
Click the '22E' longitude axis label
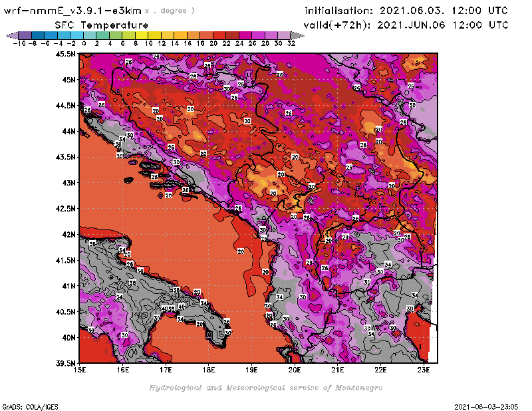tap(380, 370)
